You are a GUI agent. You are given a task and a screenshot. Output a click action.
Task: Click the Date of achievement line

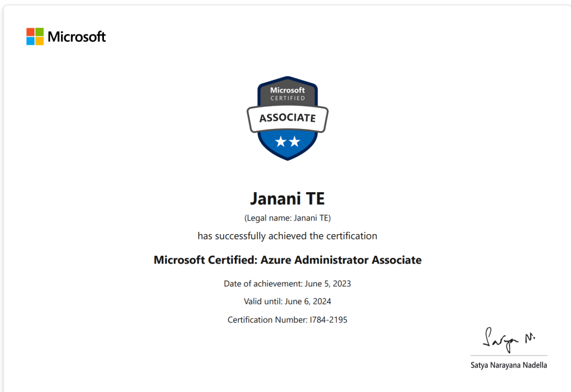coord(287,284)
